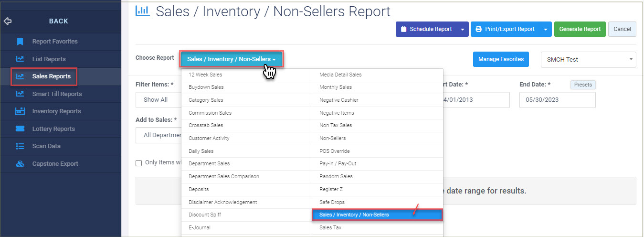Toggle the Only Items checkbox

(139, 163)
